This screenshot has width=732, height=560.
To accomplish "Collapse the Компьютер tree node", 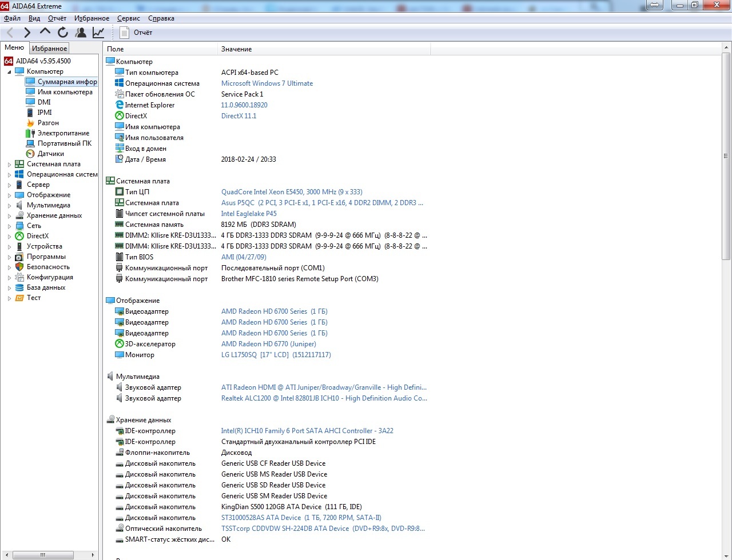I will (9, 72).
